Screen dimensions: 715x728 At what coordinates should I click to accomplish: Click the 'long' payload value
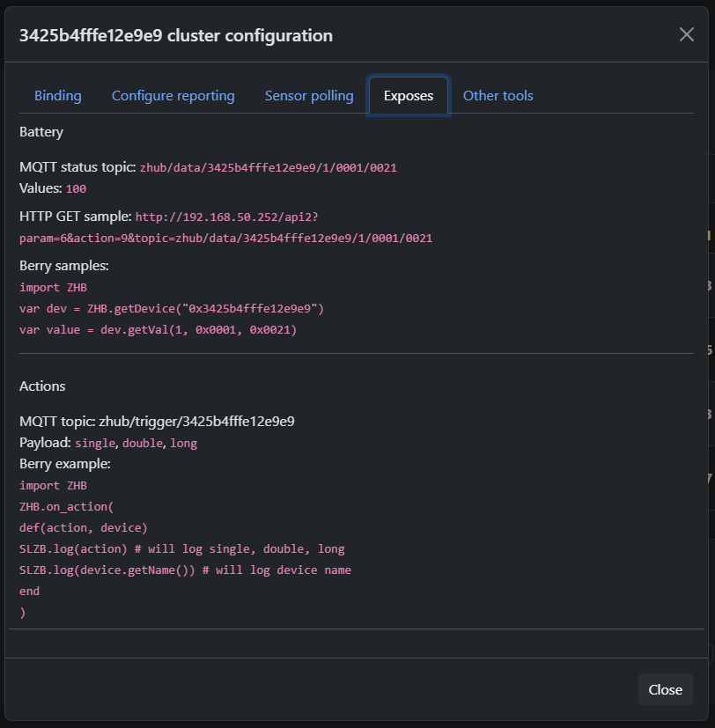(183, 443)
